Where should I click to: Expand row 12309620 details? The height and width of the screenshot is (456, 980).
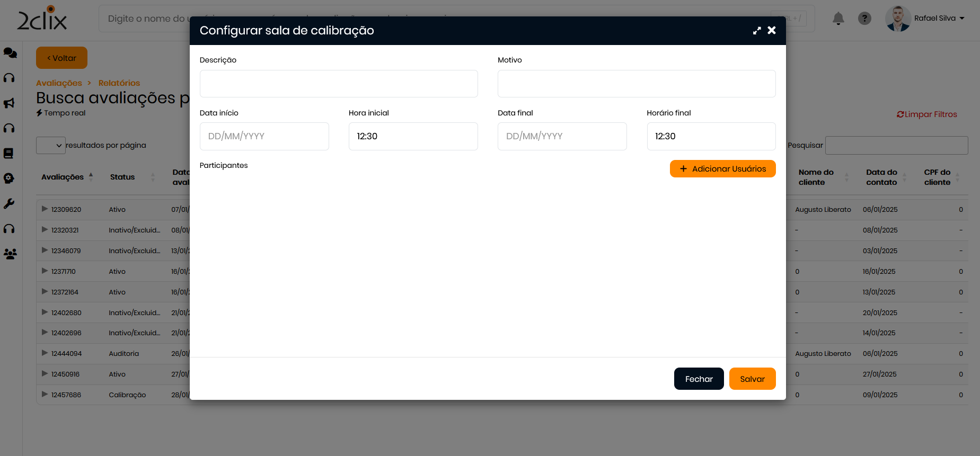tap(45, 209)
